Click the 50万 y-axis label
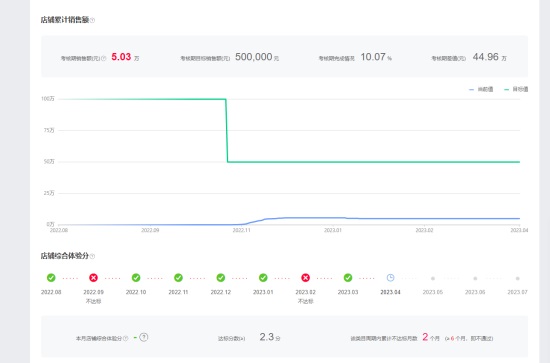550x363 pixels. pyautogui.click(x=49, y=162)
